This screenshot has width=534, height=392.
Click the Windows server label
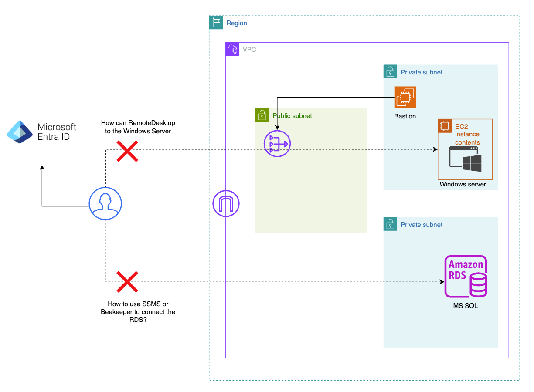tap(463, 184)
